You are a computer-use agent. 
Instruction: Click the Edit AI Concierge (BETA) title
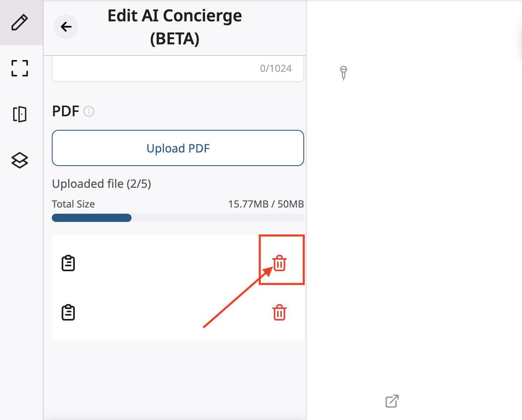[175, 27]
